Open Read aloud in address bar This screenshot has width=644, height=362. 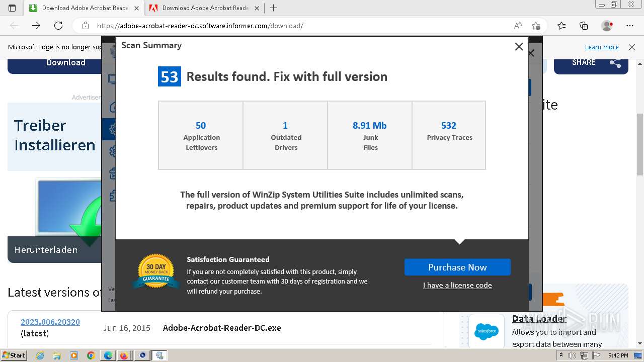tap(518, 26)
